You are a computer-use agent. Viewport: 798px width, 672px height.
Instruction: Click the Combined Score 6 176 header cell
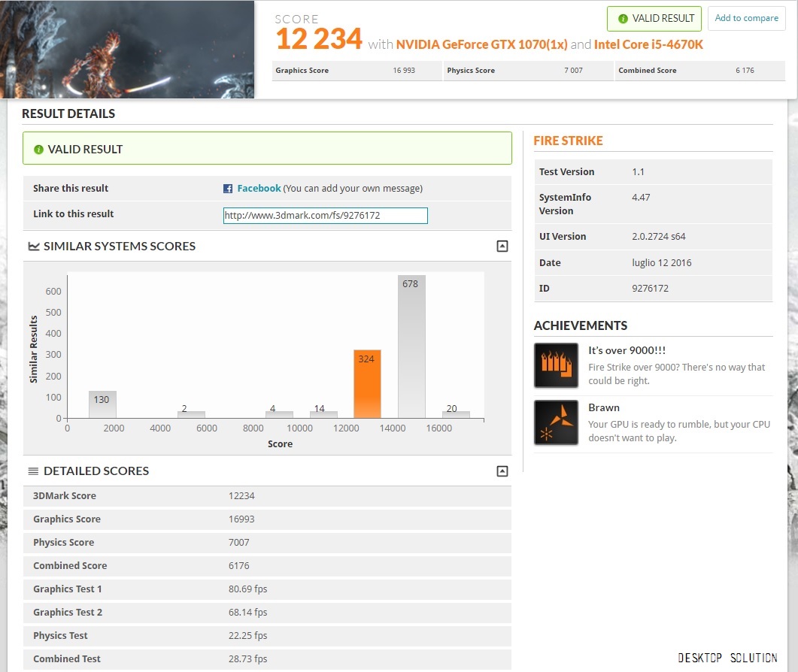click(699, 71)
